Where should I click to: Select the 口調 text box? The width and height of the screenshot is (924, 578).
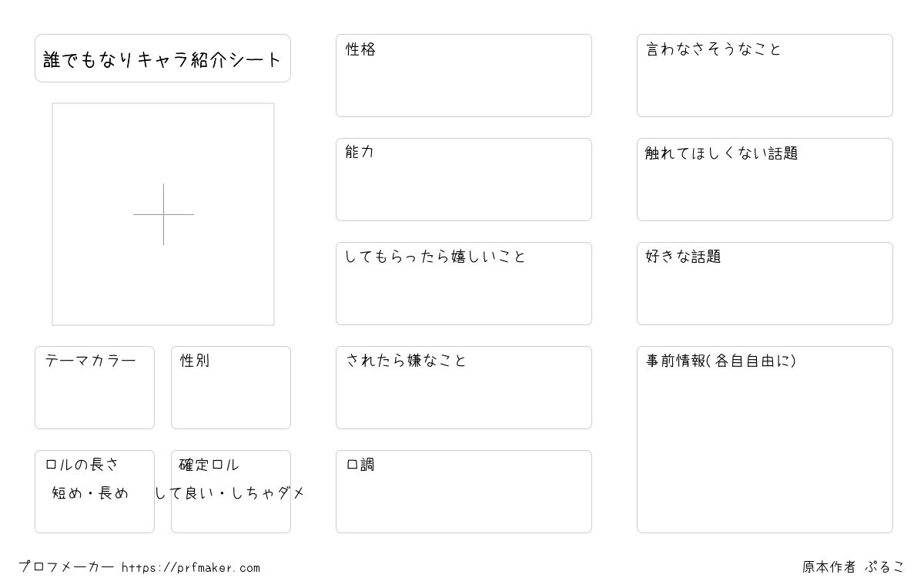464,492
